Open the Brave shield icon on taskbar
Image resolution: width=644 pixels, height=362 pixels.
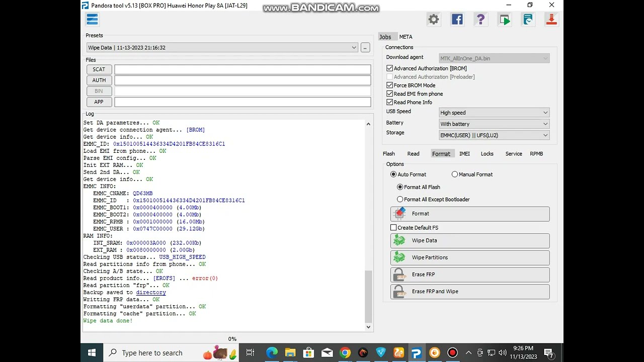(x=381, y=353)
